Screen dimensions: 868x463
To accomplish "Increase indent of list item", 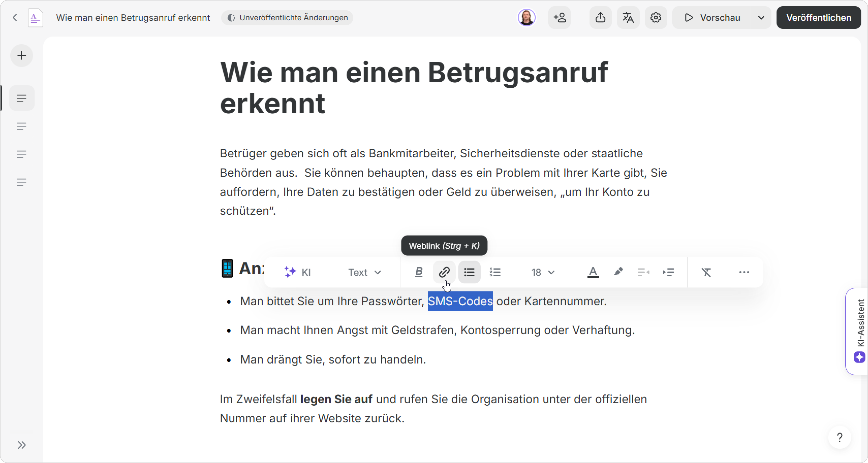I will click(669, 272).
